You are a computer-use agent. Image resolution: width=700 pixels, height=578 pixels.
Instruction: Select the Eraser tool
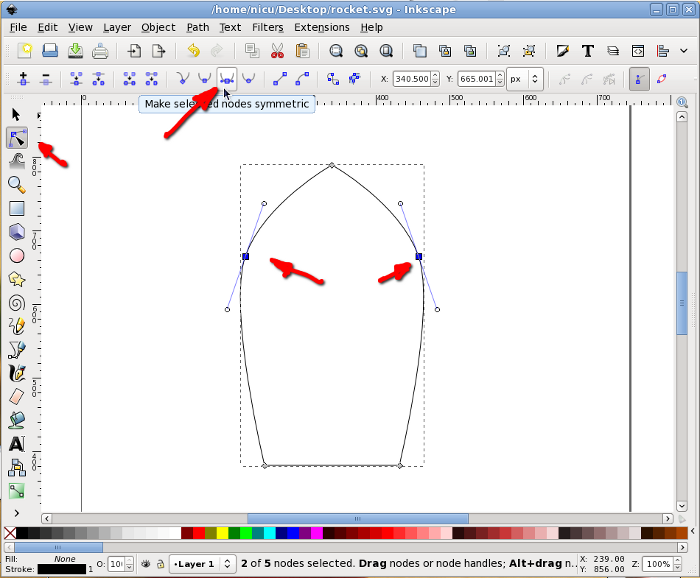[x=17, y=396]
